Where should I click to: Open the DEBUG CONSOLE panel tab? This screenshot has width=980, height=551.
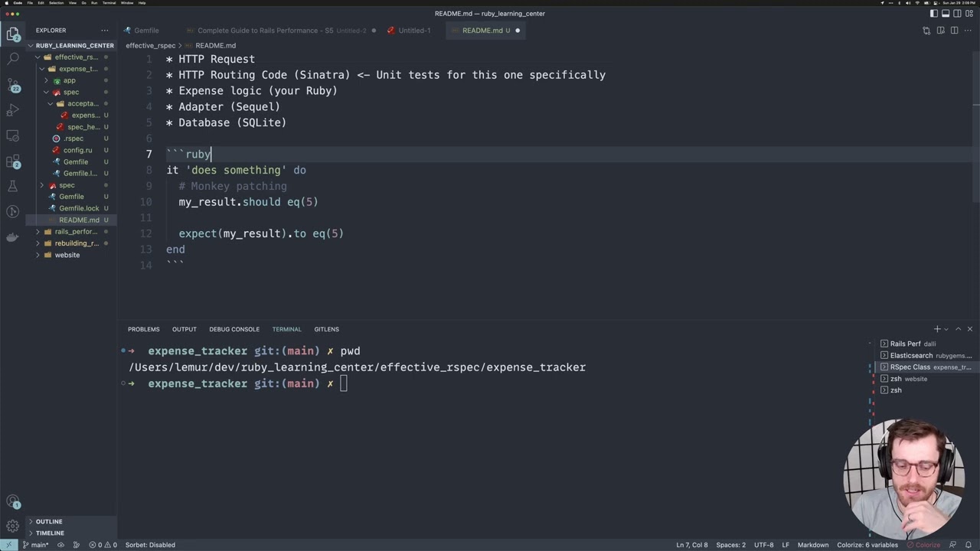(x=234, y=329)
